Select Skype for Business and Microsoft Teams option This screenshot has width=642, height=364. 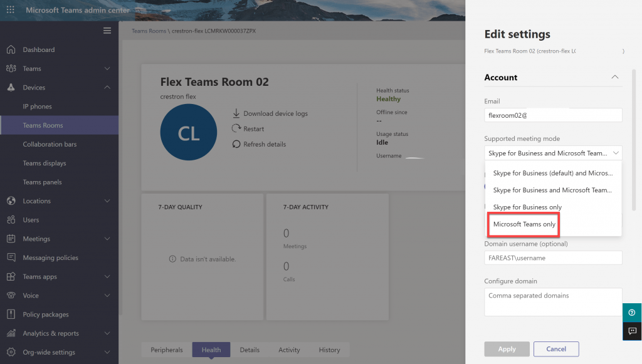pyautogui.click(x=553, y=190)
